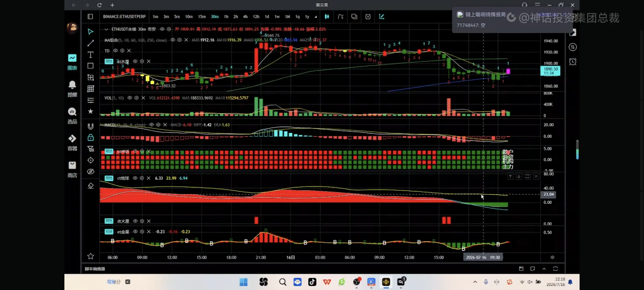The image size is (644, 290).
Task: Open the 商店 store in the left sidebar
Action: coord(72,169)
